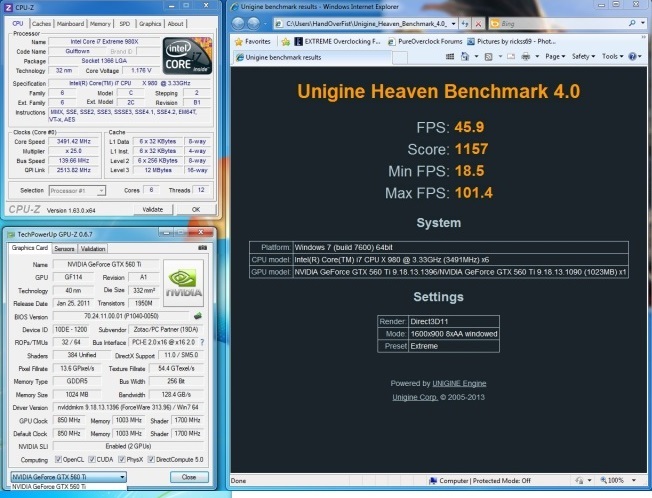Toggle the CUDA checkbox

(x=91, y=459)
